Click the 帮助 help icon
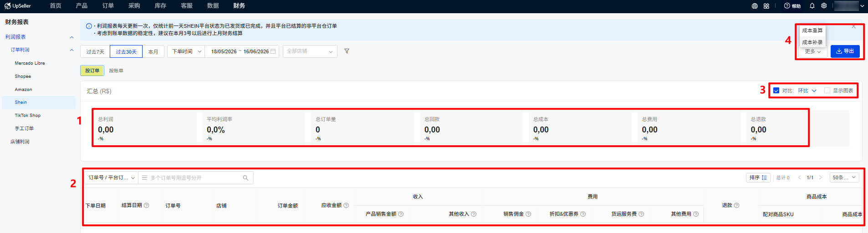This screenshot has height=233, width=868. tap(787, 6)
